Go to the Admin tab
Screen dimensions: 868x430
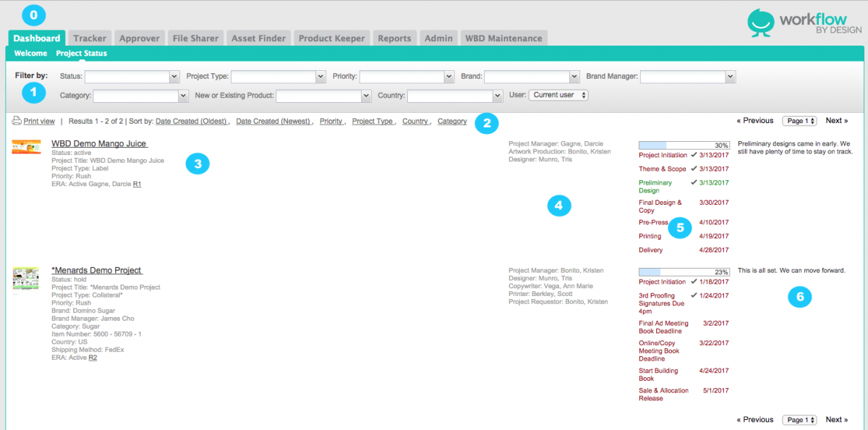(x=439, y=38)
